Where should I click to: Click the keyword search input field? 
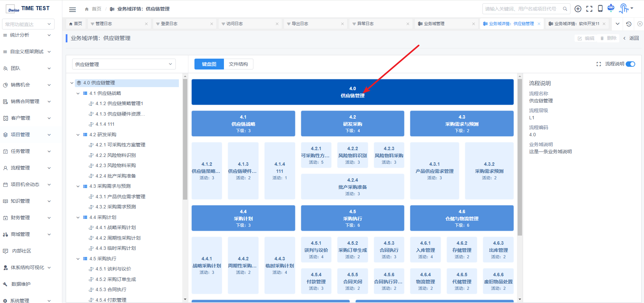[522, 9]
